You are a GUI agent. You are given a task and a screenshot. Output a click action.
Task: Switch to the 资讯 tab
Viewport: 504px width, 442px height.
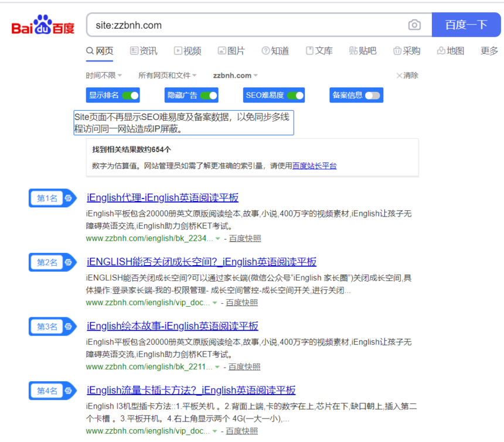(x=144, y=51)
